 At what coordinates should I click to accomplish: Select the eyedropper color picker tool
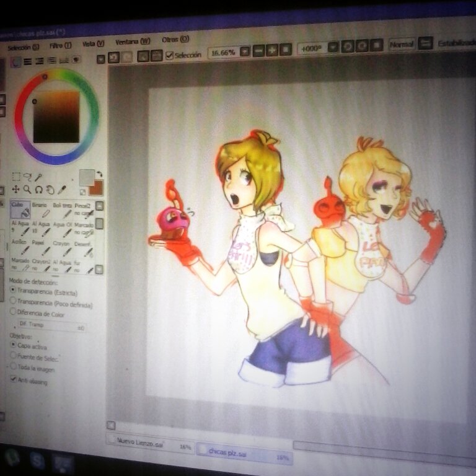pyautogui.click(x=61, y=190)
